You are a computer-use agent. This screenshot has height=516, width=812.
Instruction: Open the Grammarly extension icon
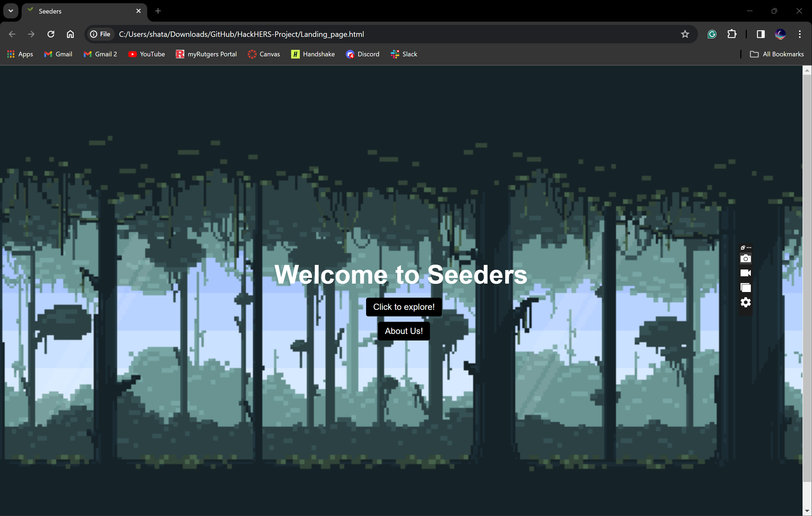coord(712,34)
